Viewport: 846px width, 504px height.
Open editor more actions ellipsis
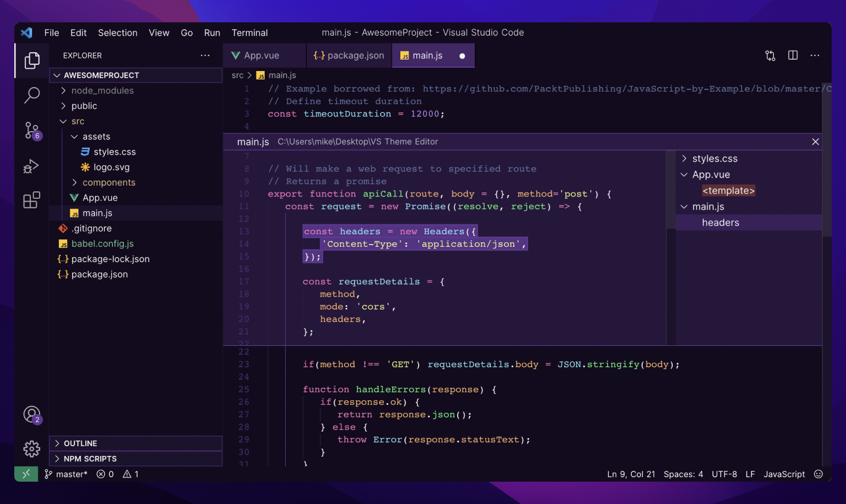coord(815,56)
